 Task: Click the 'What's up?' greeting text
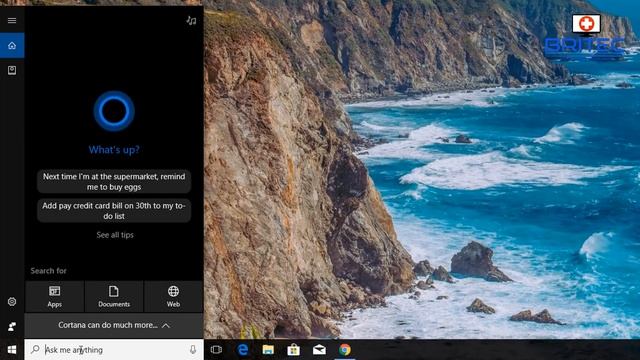click(114, 150)
